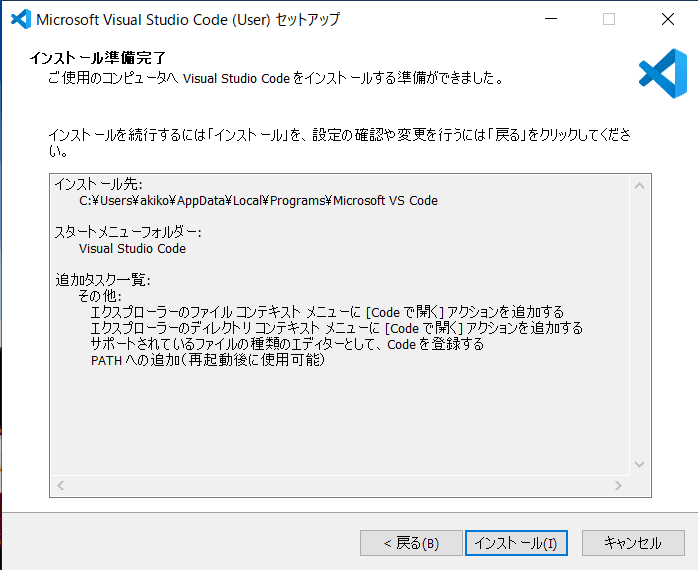Image resolution: width=698 pixels, height=570 pixels.
Task: Click the サポートされているファイルの種類 line
Action: (x=286, y=344)
